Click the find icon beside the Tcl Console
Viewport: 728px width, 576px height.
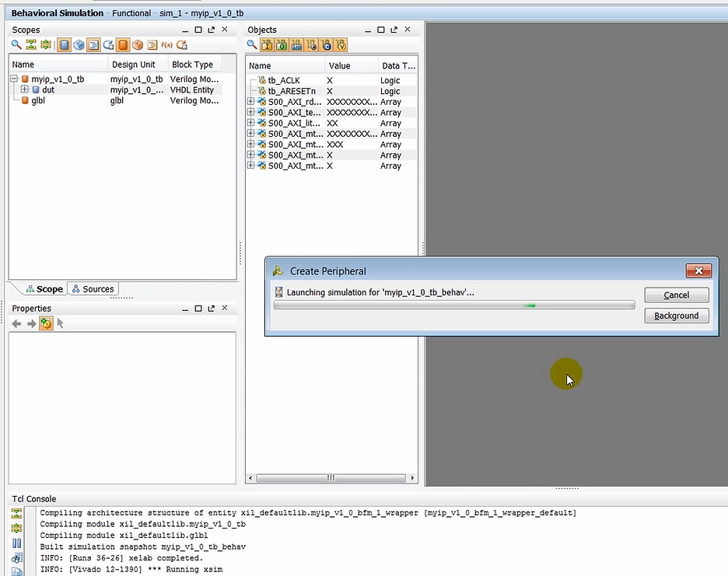[16, 557]
